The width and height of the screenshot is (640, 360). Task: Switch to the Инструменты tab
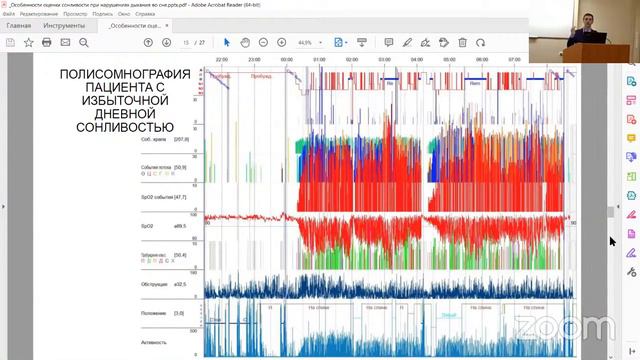[64, 26]
